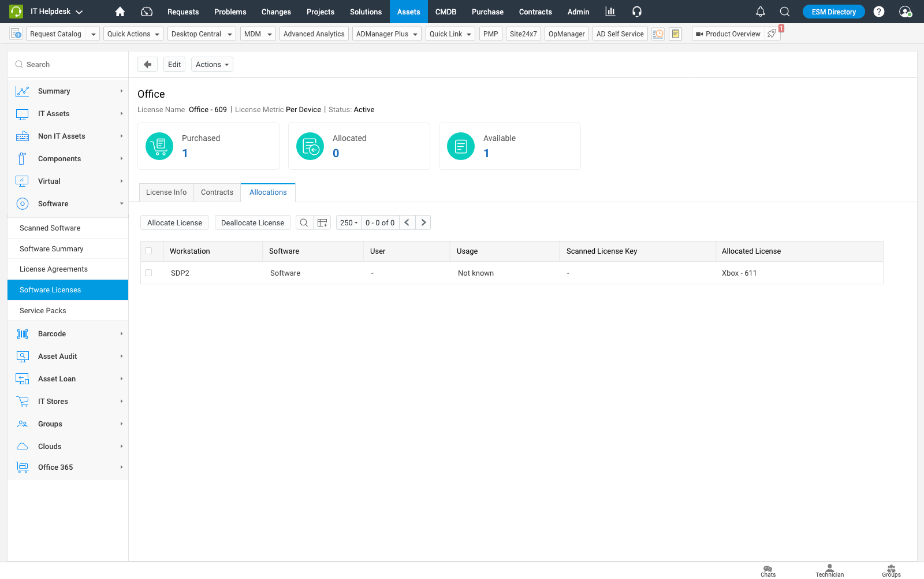The image size is (924, 579).
Task: Open the CMDB menu item
Action: pyautogui.click(x=445, y=12)
